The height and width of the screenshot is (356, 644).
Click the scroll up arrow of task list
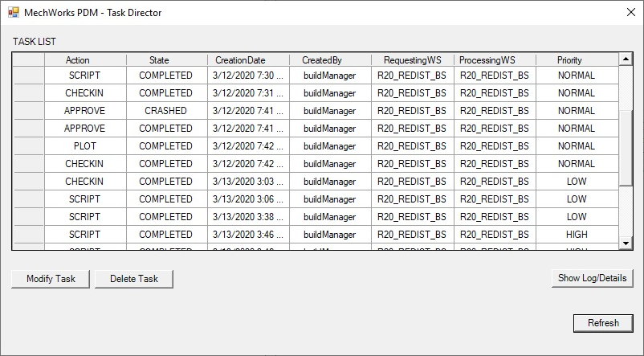pyautogui.click(x=626, y=59)
